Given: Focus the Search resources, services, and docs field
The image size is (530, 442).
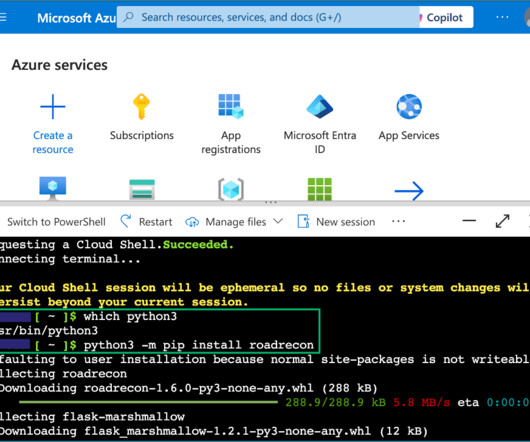Looking at the screenshot, I should 268,17.
